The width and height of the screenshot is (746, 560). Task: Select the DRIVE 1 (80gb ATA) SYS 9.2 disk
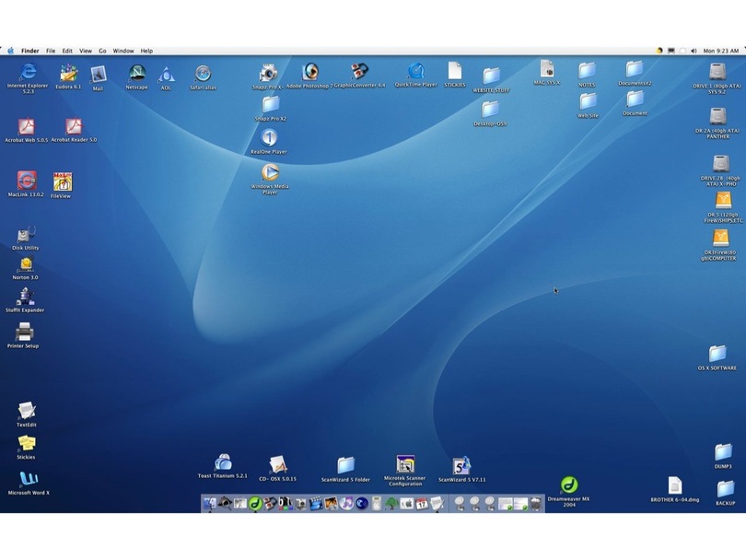[x=717, y=72]
